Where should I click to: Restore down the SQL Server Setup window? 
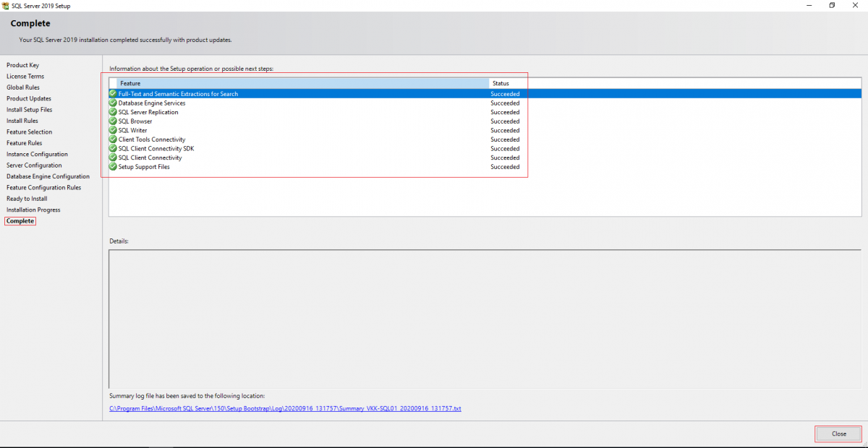tap(832, 5)
